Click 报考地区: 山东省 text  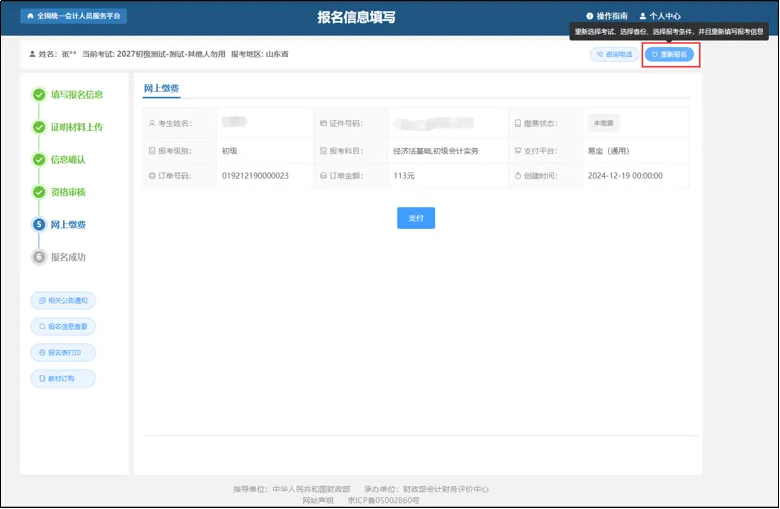coord(260,54)
